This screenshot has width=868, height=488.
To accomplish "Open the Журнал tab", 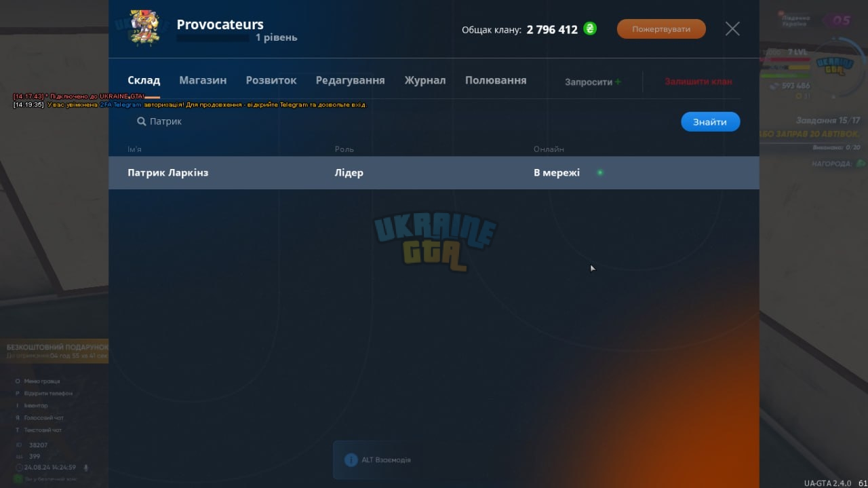I will (x=425, y=80).
